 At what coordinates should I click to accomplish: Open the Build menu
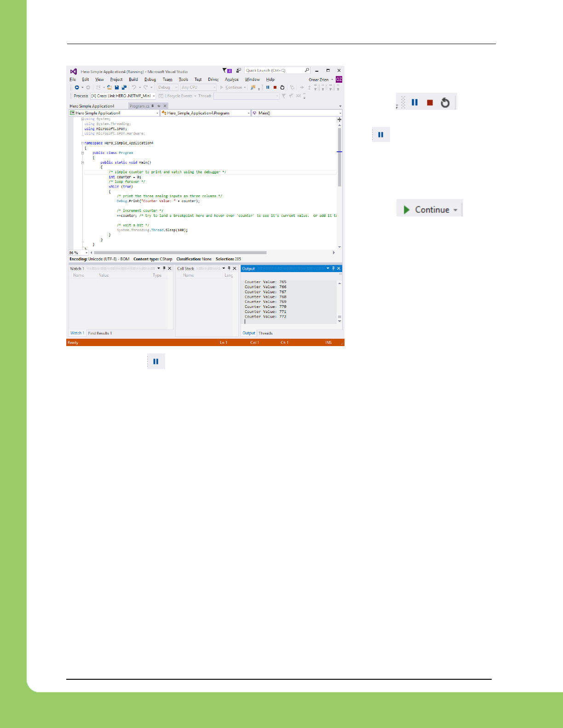[x=133, y=80]
